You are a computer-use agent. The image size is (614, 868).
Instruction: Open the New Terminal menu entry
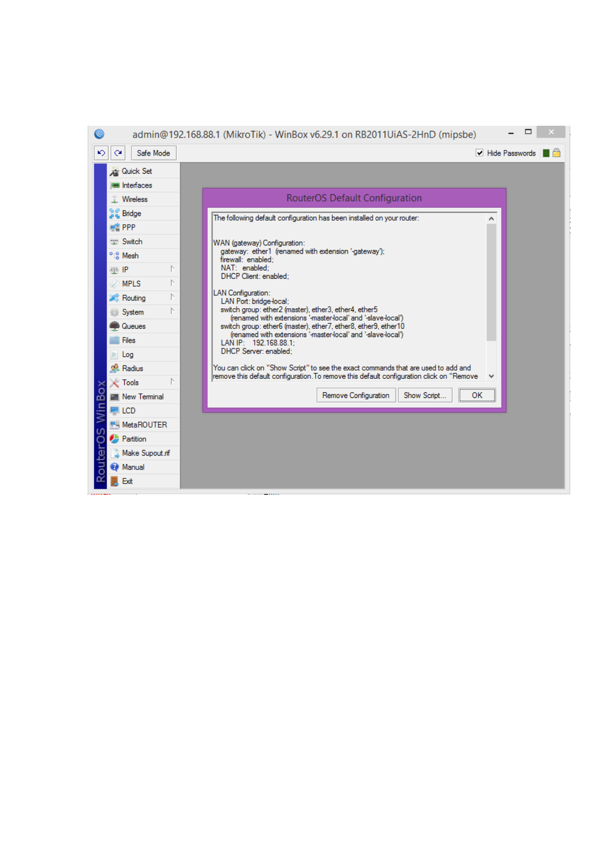143,397
